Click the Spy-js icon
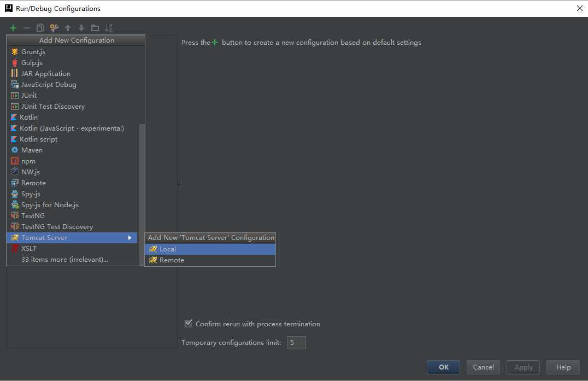The width and height of the screenshot is (588, 381). (x=15, y=194)
